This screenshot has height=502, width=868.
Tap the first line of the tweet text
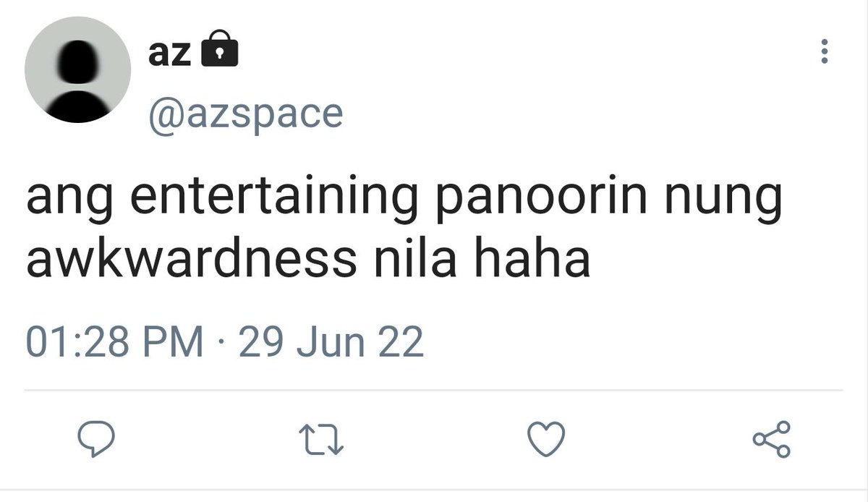[404, 200]
